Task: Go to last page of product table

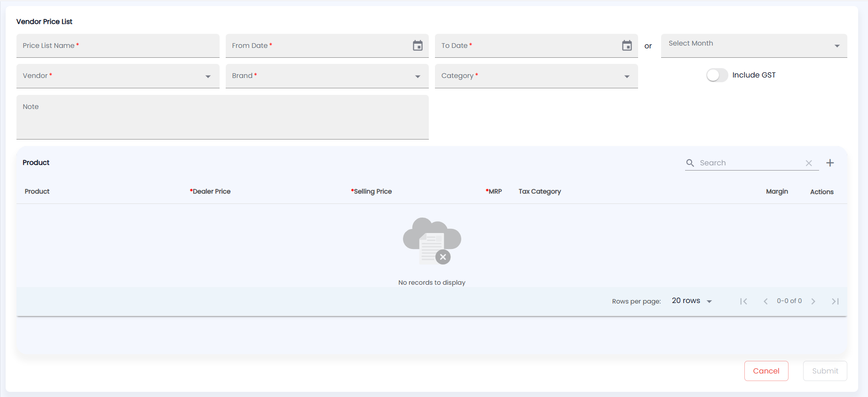Action: 835,301
